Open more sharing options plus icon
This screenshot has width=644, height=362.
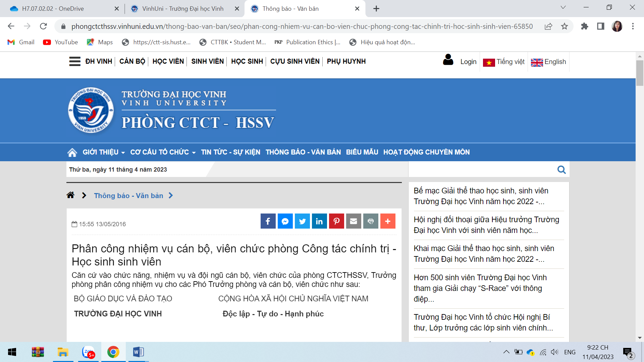coord(388,221)
